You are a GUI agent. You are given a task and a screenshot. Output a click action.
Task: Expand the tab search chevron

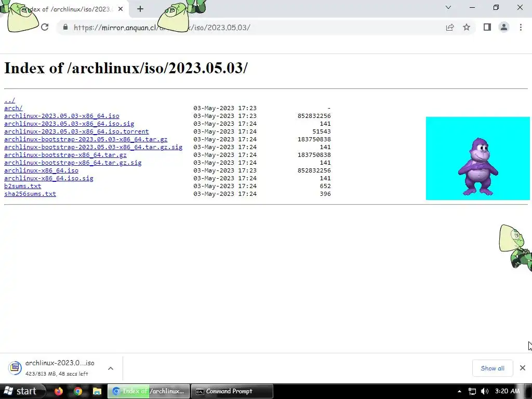click(448, 7)
